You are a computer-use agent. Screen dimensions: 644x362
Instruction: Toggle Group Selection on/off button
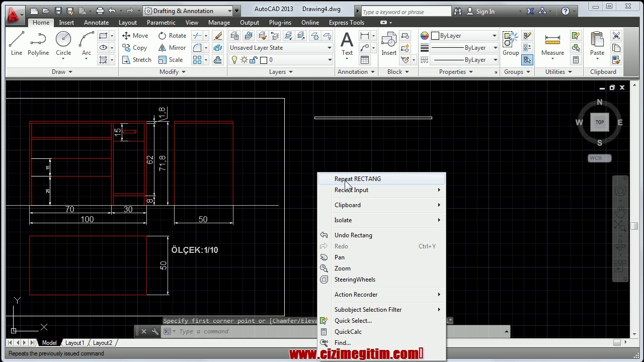(527, 60)
